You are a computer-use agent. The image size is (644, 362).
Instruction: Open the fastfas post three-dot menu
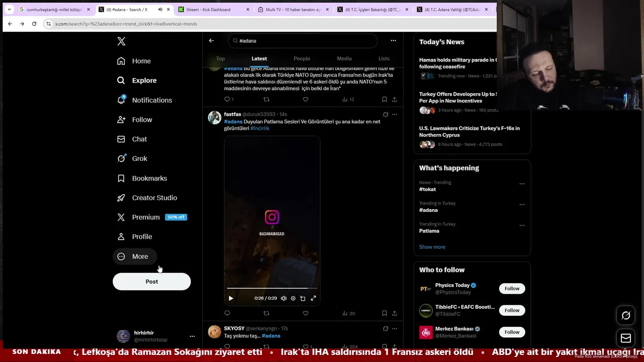[x=394, y=115]
